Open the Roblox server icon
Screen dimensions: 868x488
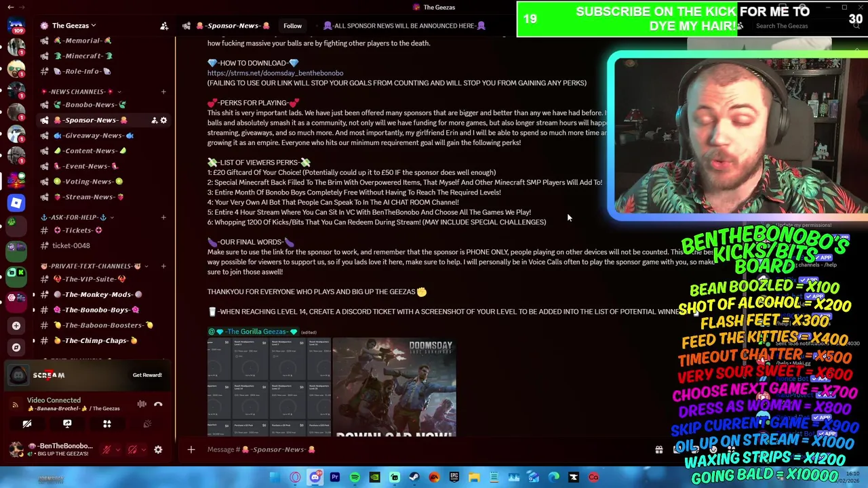point(16,203)
